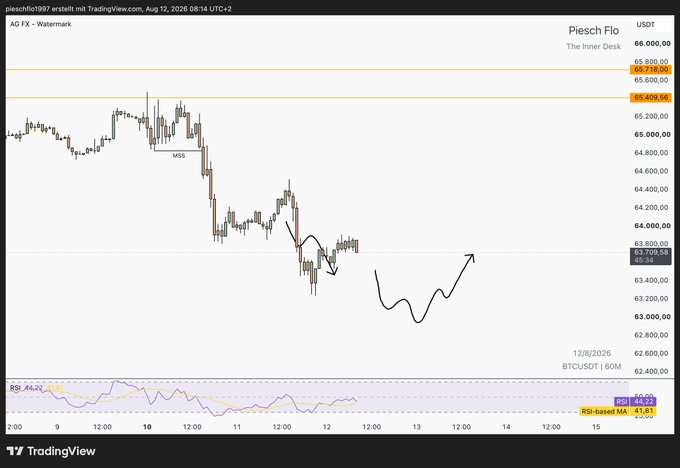680x468 pixels.
Task: Click the 62.600,00 price axis value
Action: click(x=651, y=353)
